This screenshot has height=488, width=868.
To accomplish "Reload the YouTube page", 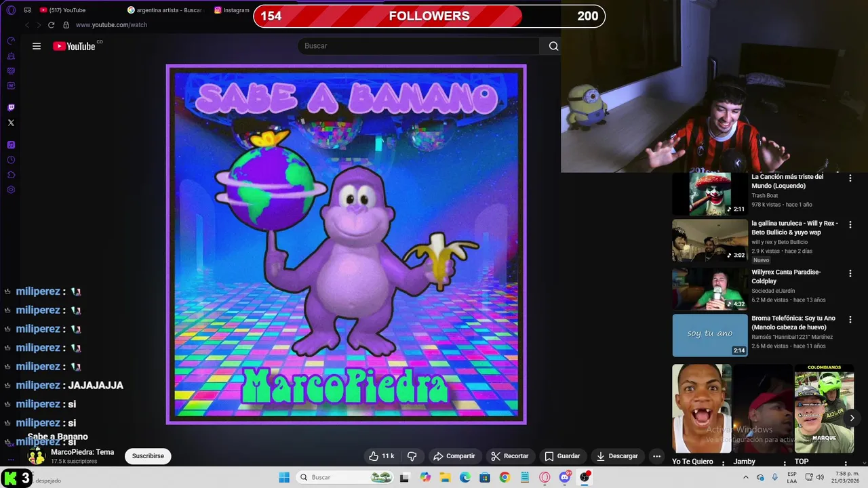I will (51, 25).
